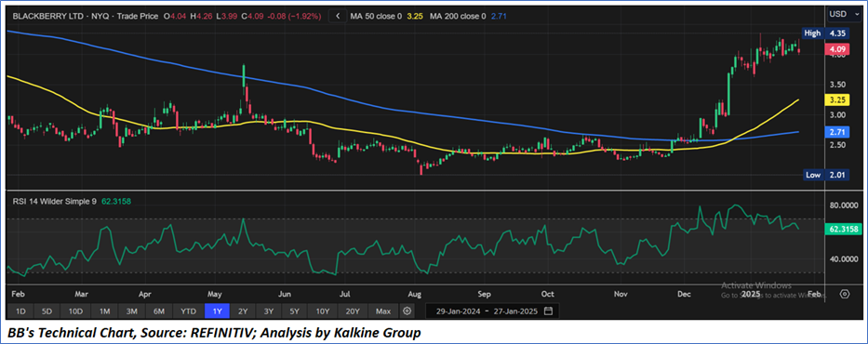868x344 pixels.
Task: Open chart settings gear beside Max
Action: pyautogui.click(x=407, y=311)
